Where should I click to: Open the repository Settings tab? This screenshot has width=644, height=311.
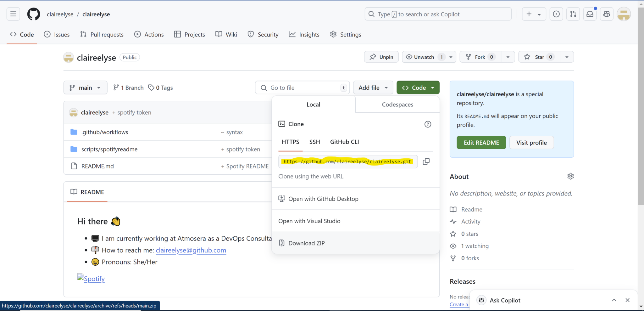point(346,35)
